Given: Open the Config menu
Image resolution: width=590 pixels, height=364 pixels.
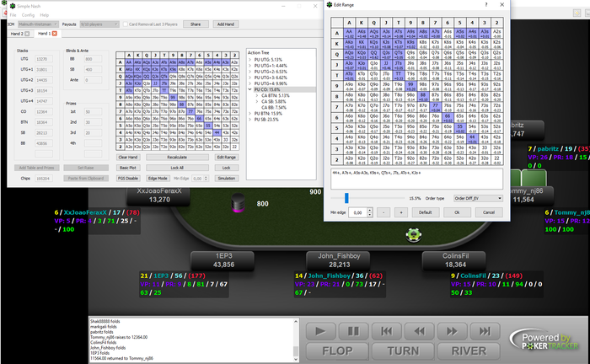Looking at the screenshot, I should coord(28,15).
